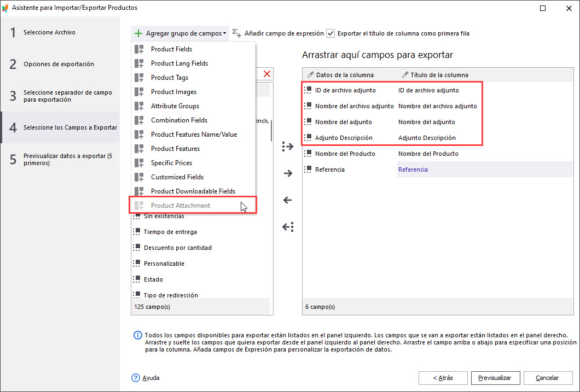Click the Cancelar button
Screen dimensions: 580x392
548,378
